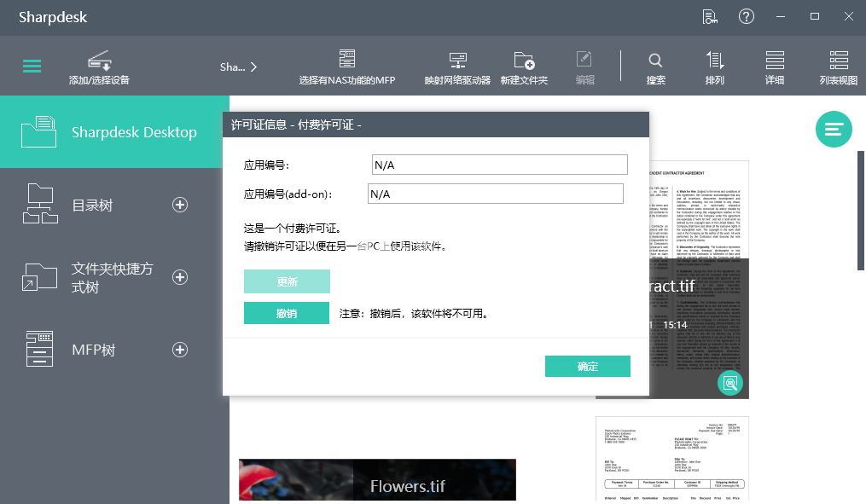The width and height of the screenshot is (866, 504).
Task: Click plus next to MFP树
Action: [180, 350]
